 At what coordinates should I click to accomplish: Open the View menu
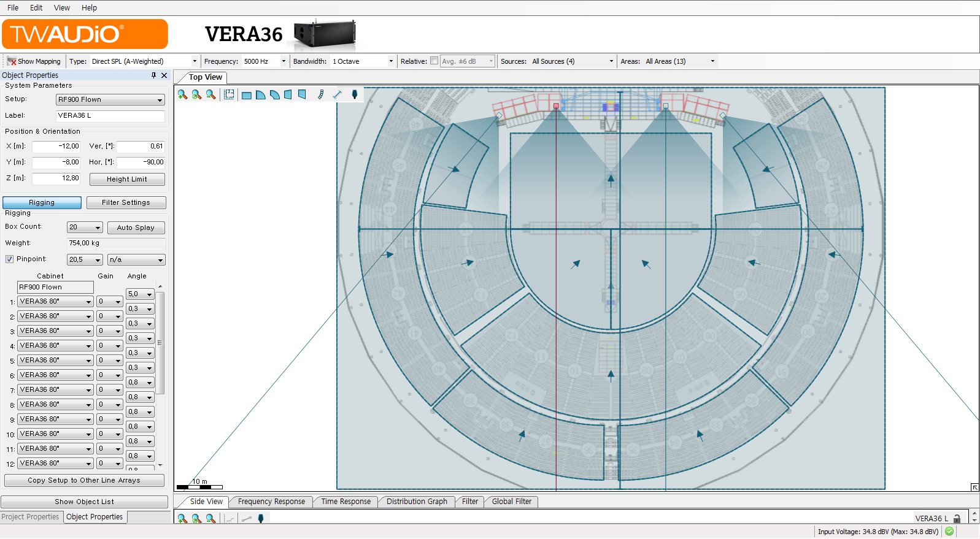pyautogui.click(x=62, y=8)
